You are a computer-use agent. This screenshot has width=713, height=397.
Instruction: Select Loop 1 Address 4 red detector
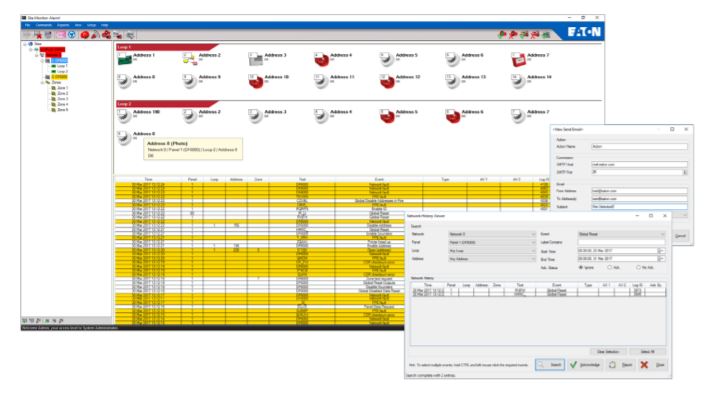point(321,59)
